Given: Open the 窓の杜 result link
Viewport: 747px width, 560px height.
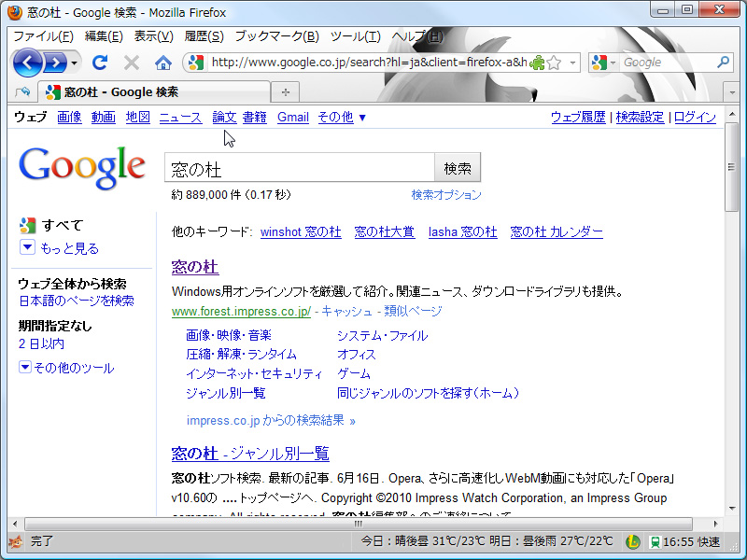Looking at the screenshot, I should click(x=194, y=266).
